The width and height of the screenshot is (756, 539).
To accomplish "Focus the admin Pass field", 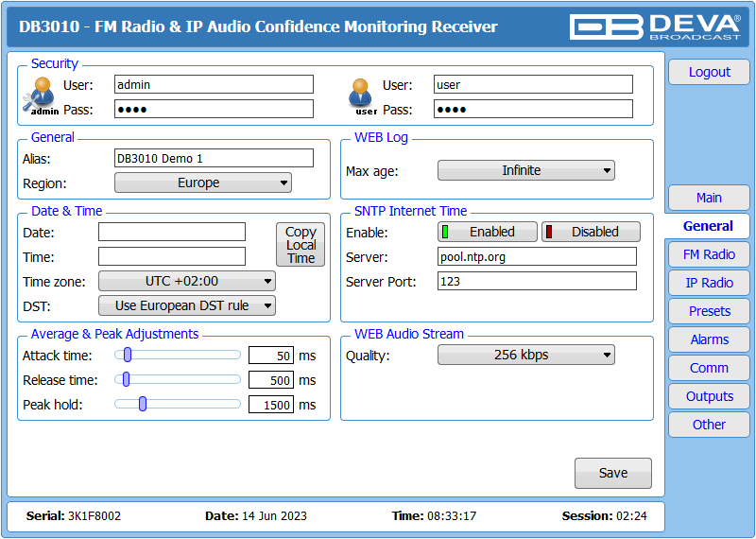I will (x=214, y=109).
